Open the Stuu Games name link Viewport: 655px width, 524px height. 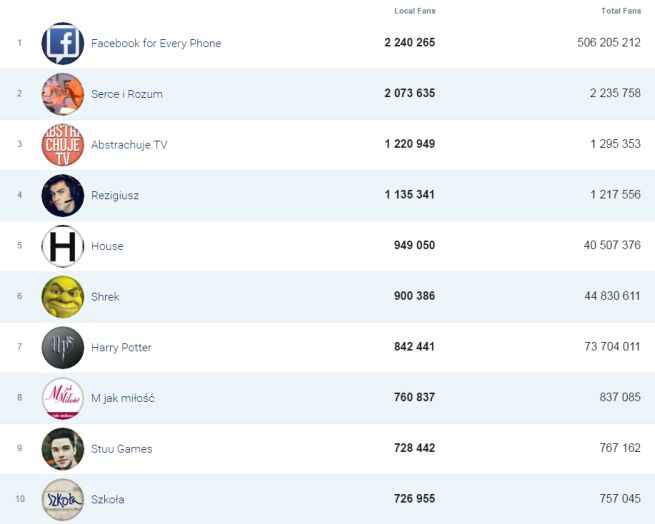click(x=121, y=449)
